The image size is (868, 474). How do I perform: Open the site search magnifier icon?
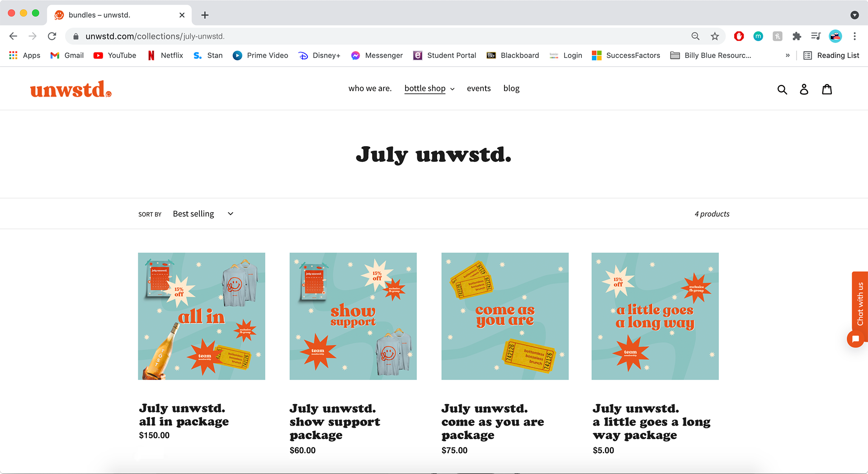coord(782,90)
